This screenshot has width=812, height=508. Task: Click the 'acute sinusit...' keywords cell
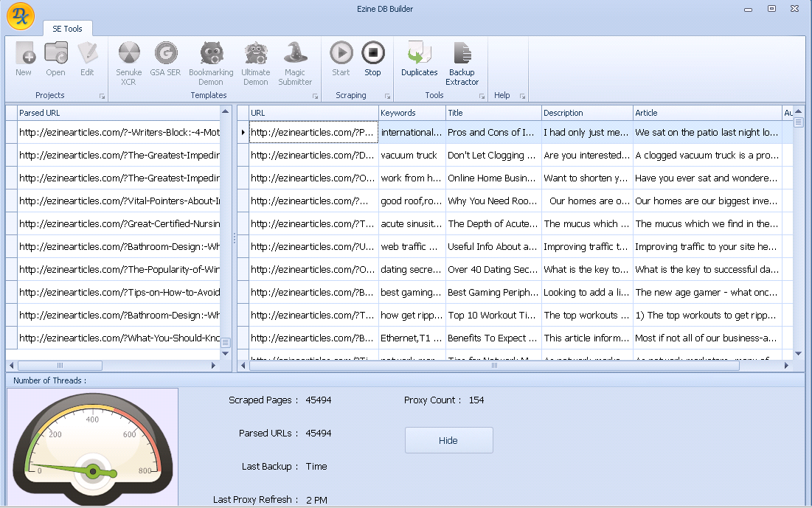click(412, 223)
